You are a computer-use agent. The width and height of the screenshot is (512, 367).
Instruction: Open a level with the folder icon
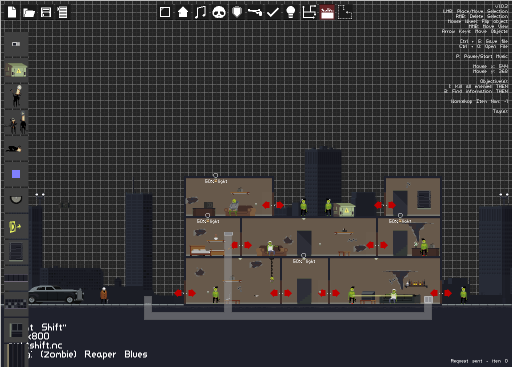point(29,13)
